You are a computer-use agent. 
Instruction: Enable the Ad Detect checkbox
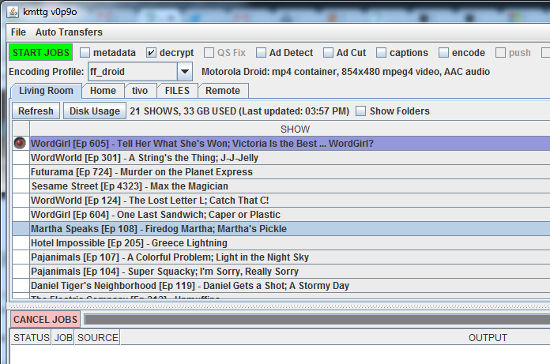(x=261, y=53)
